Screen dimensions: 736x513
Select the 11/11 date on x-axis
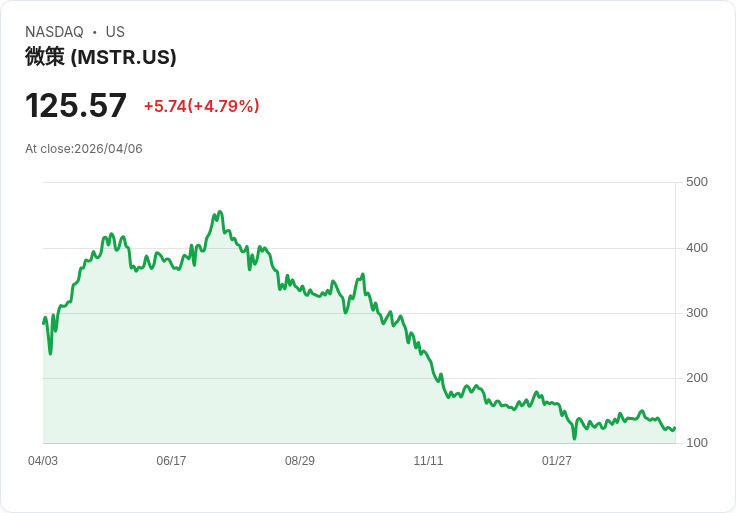pos(428,461)
